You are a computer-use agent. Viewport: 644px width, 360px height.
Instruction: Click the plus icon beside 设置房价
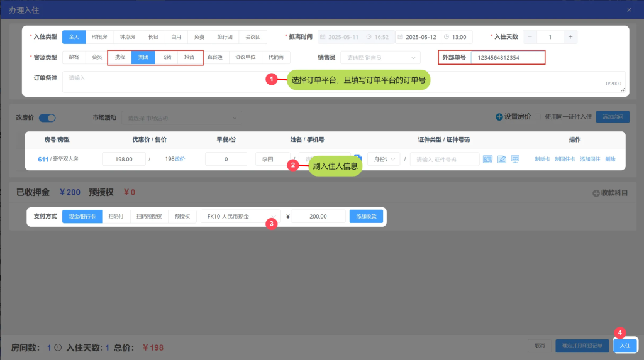pos(499,117)
